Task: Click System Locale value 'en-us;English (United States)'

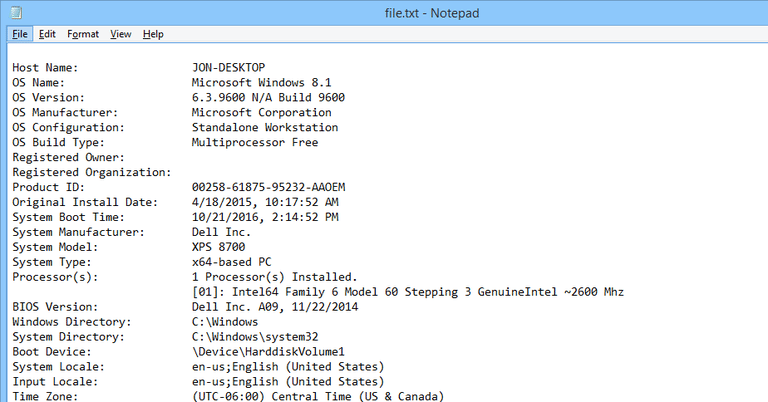Action: pos(288,367)
